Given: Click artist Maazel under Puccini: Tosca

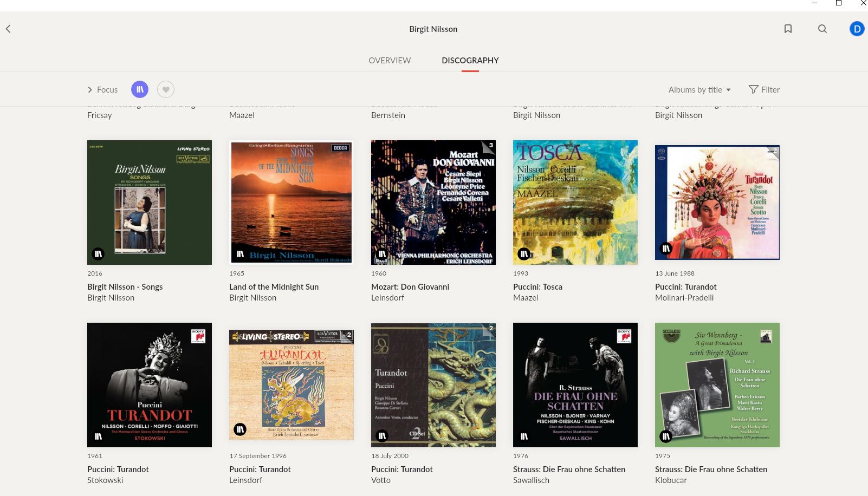Looking at the screenshot, I should point(526,297).
